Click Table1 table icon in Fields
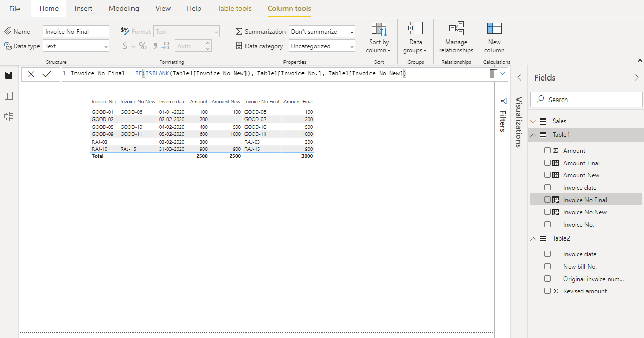The image size is (644, 338). 543,135
